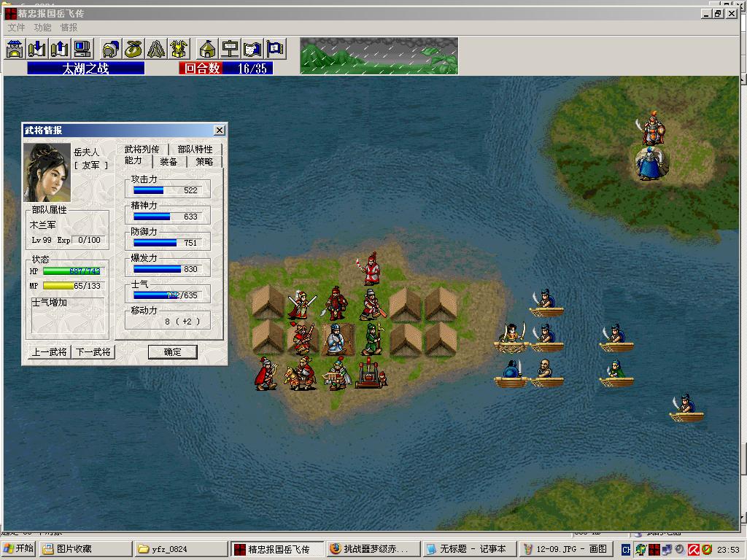Select the blue-robed strategist in the tent
747x560 pixels.
337,339
